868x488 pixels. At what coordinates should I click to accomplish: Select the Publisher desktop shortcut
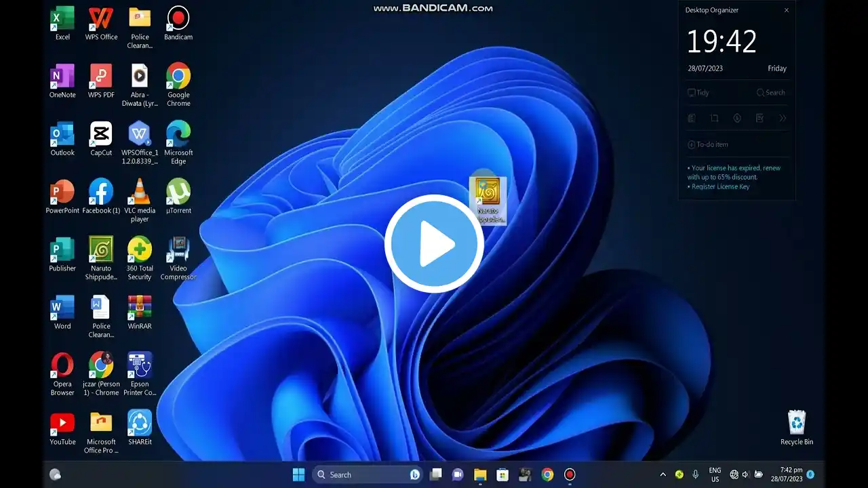coord(62,254)
